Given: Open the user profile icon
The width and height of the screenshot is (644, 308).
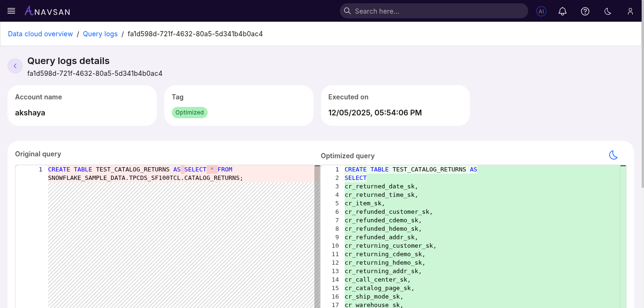Looking at the screenshot, I should click(x=630, y=11).
